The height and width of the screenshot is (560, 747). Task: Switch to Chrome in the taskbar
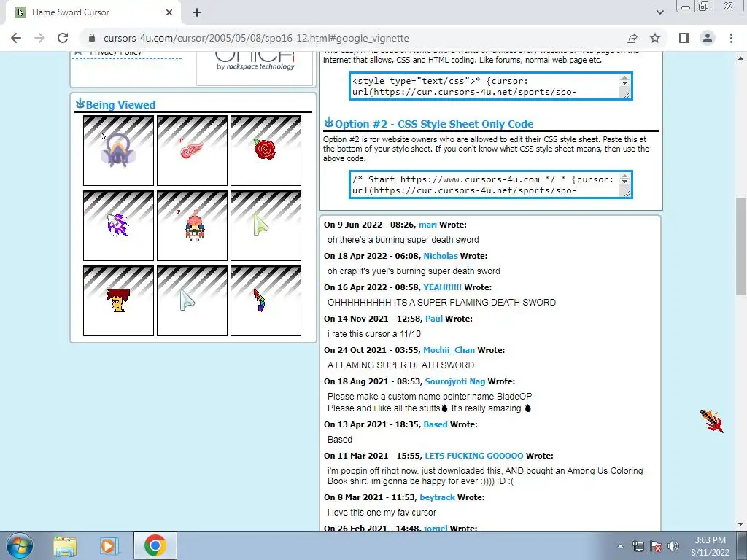(155, 545)
